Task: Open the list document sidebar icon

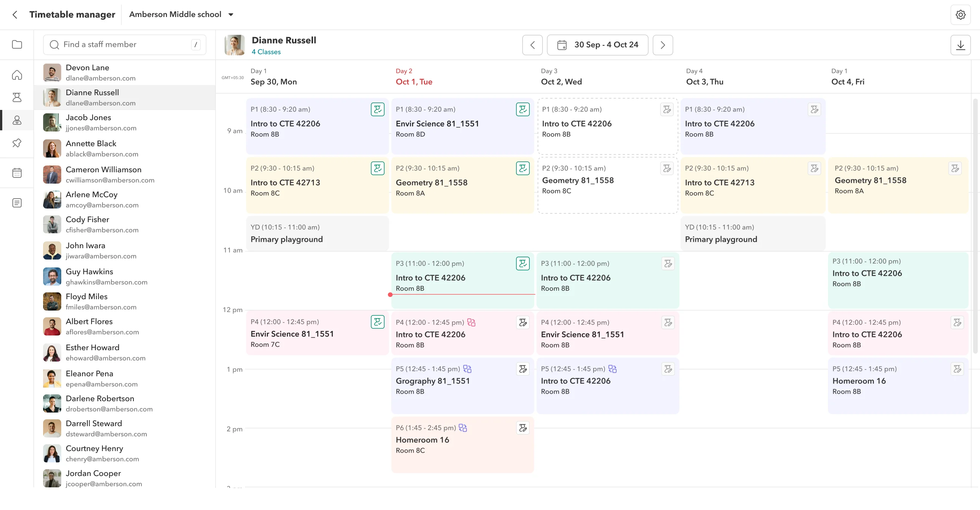Action: [17, 203]
